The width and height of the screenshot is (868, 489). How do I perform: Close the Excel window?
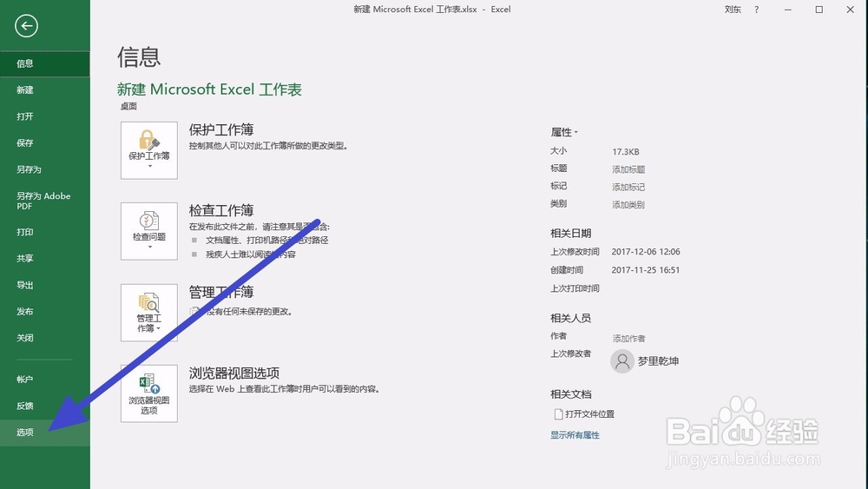click(851, 10)
